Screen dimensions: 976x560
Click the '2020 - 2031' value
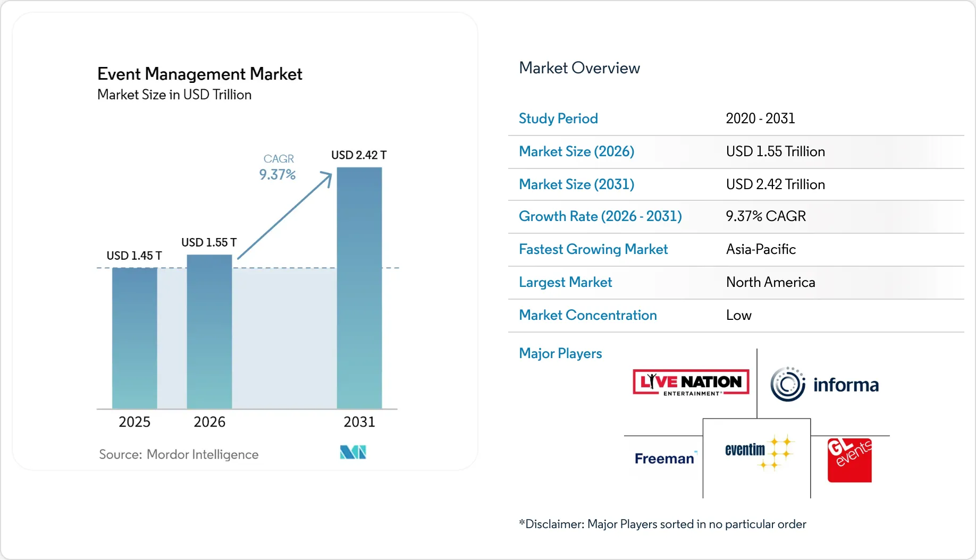coord(760,118)
